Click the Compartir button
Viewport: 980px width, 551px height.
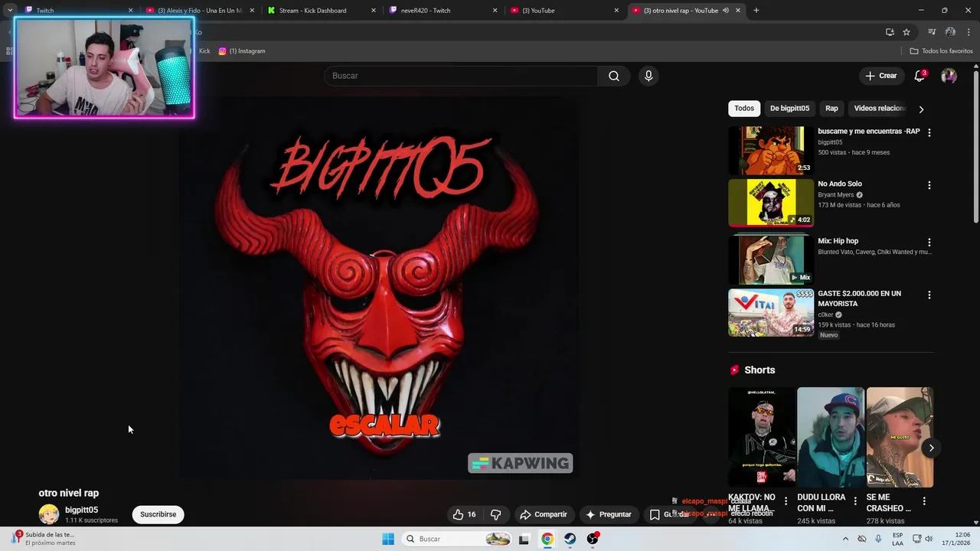[543, 514]
